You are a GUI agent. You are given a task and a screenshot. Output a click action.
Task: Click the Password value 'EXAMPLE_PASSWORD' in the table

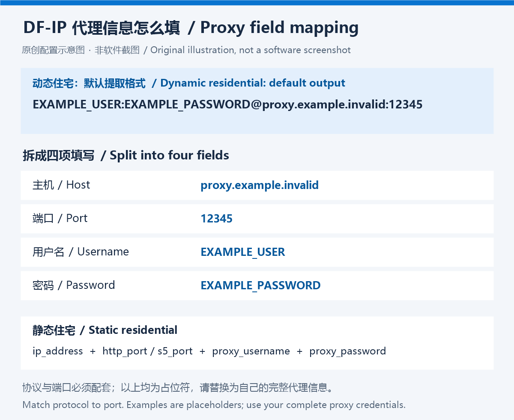(x=260, y=285)
